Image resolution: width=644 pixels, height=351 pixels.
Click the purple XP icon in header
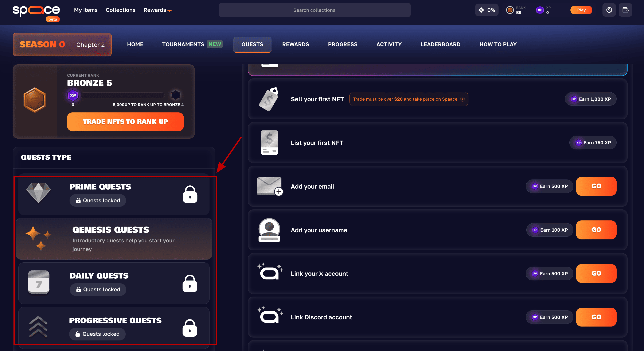(x=540, y=10)
